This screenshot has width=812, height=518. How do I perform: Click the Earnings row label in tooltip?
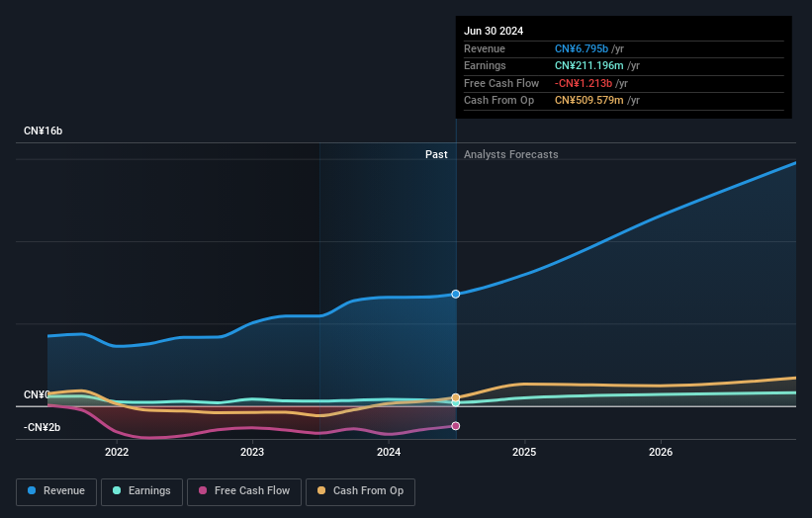(x=485, y=65)
